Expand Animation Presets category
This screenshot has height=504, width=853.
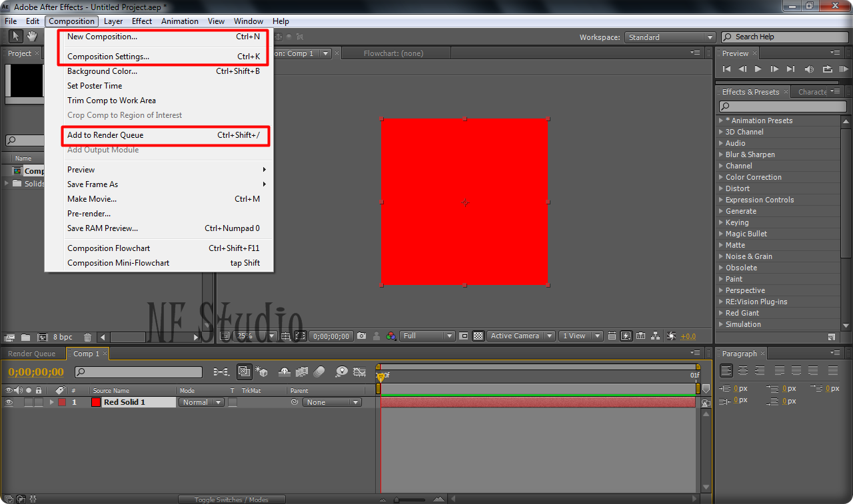(x=721, y=121)
